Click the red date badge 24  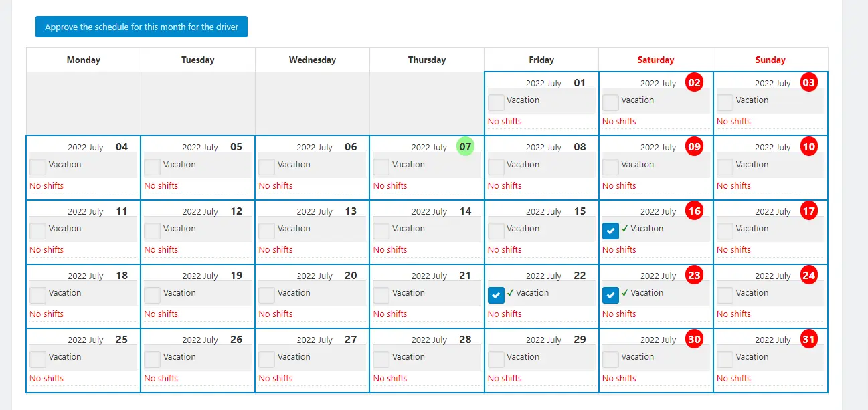coord(809,276)
